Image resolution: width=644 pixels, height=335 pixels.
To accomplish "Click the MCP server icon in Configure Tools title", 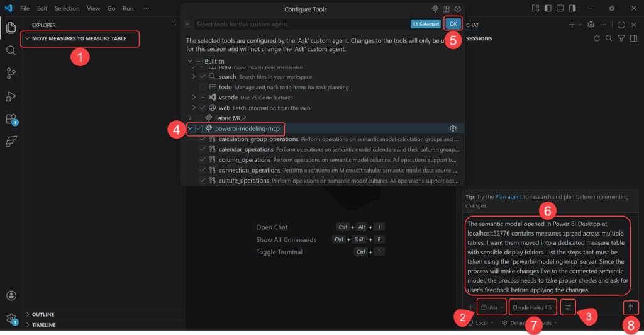I will pyautogui.click(x=435, y=9).
